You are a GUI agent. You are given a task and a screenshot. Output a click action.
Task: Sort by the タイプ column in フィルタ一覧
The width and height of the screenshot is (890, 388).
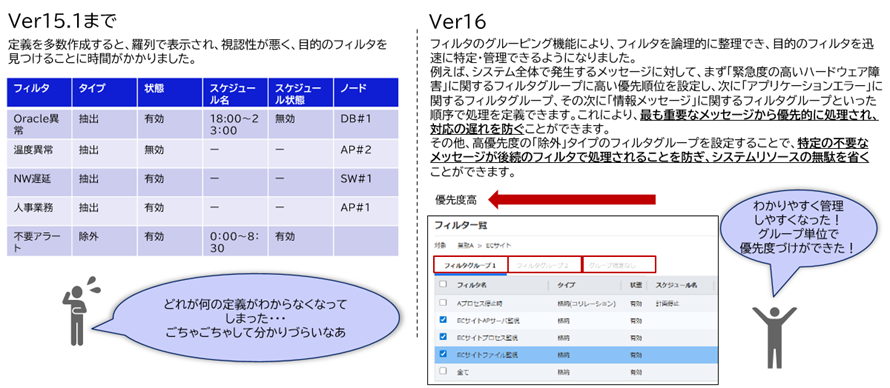coord(566,285)
